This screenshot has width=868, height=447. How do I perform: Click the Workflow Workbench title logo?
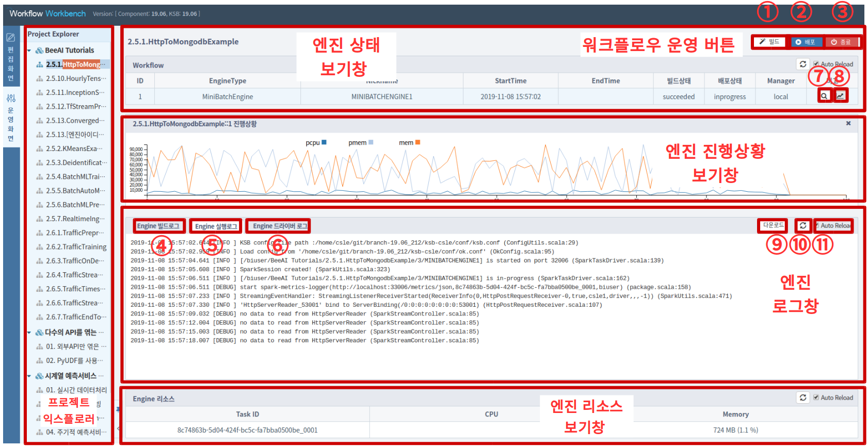[x=47, y=13]
